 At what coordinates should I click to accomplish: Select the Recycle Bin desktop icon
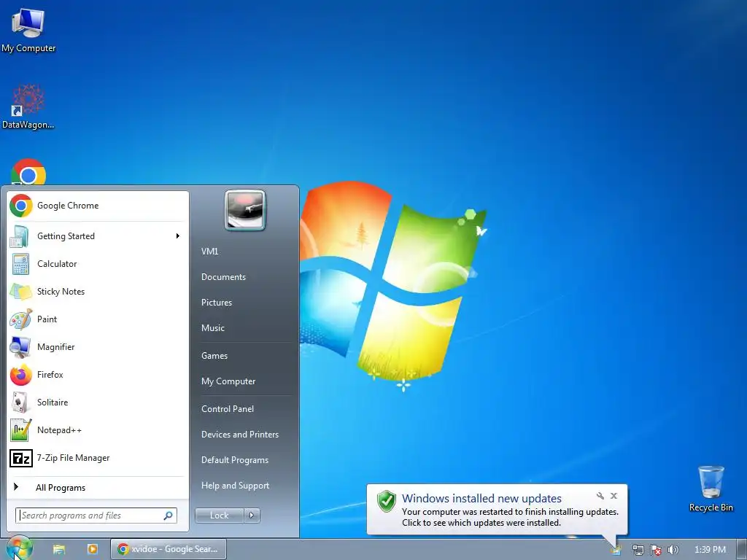pyautogui.click(x=711, y=489)
